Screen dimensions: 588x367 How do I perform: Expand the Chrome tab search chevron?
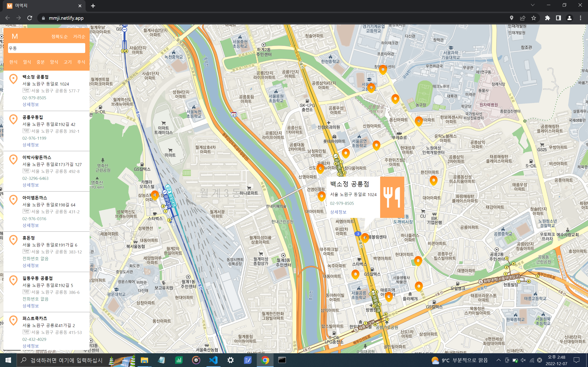533,5
